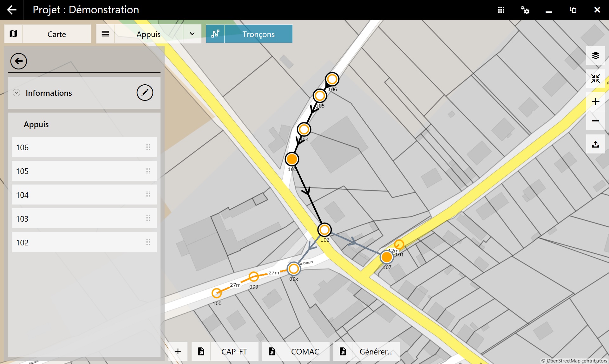
Task: Select appui 103 in the list
Action: tap(84, 218)
